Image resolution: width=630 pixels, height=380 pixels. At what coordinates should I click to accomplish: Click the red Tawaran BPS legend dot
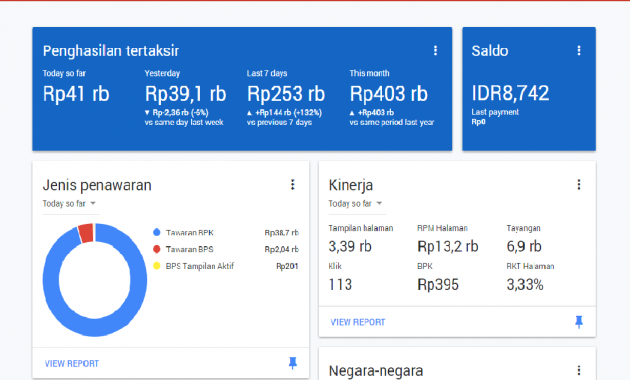click(x=157, y=249)
